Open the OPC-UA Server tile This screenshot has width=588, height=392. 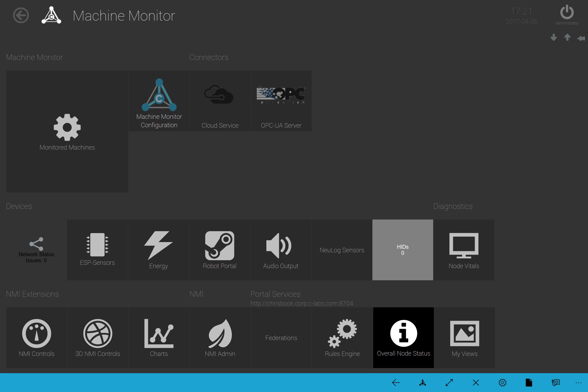pos(281,101)
